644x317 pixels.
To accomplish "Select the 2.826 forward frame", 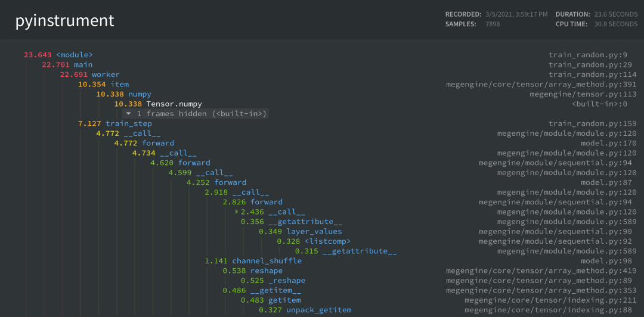I will [x=253, y=202].
